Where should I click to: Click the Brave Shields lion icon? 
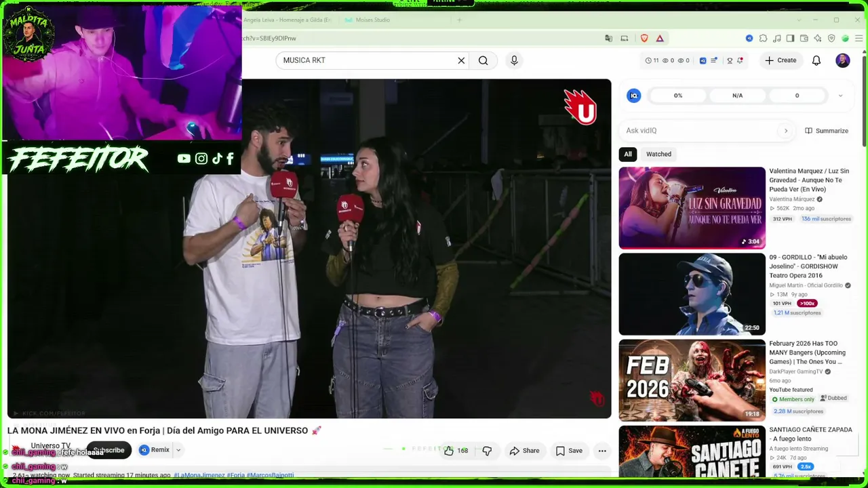pyautogui.click(x=644, y=38)
